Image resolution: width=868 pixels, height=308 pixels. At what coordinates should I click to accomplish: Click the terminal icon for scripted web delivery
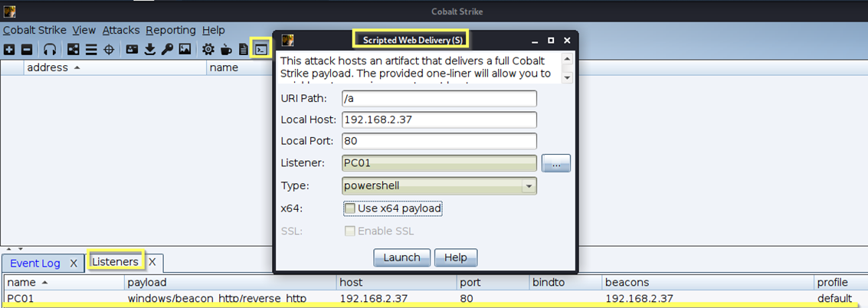click(x=262, y=49)
